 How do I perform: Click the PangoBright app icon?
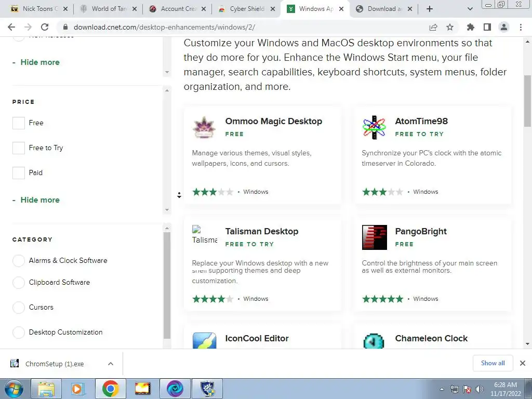374,237
